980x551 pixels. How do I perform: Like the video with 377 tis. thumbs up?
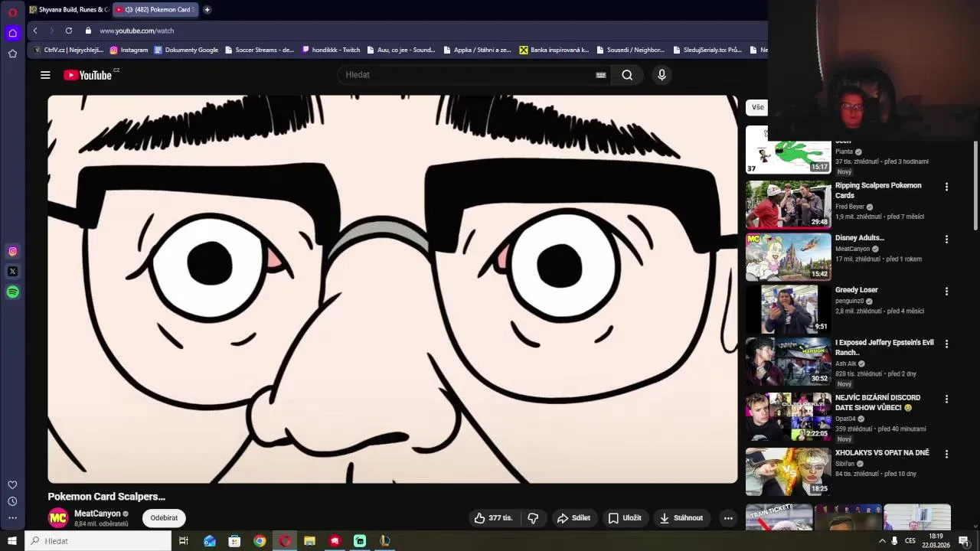(x=493, y=518)
